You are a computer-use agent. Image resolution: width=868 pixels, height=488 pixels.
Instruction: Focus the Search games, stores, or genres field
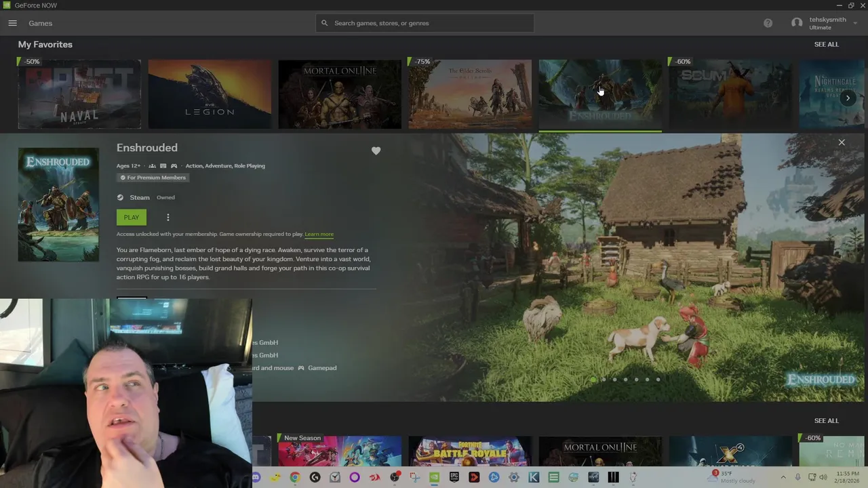pos(425,23)
